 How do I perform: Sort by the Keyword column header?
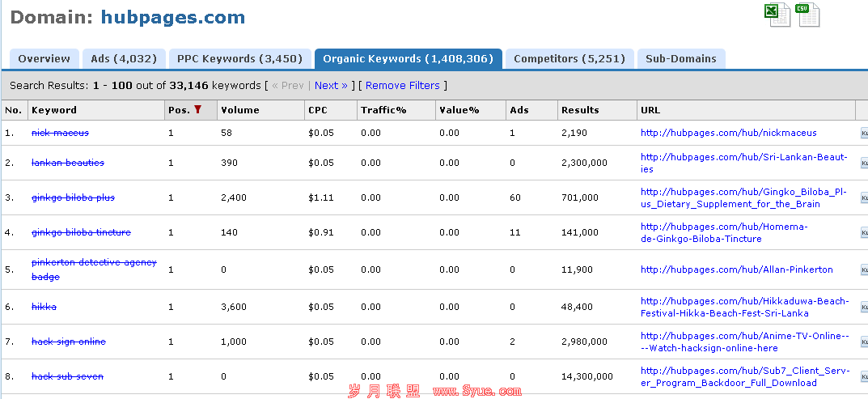tap(54, 110)
